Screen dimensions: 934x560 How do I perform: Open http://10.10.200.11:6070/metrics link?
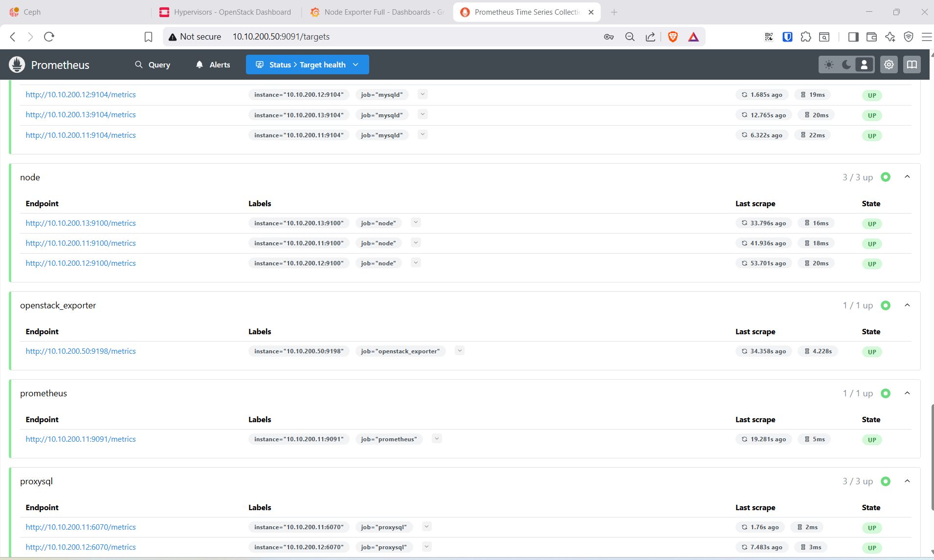pyautogui.click(x=81, y=527)
